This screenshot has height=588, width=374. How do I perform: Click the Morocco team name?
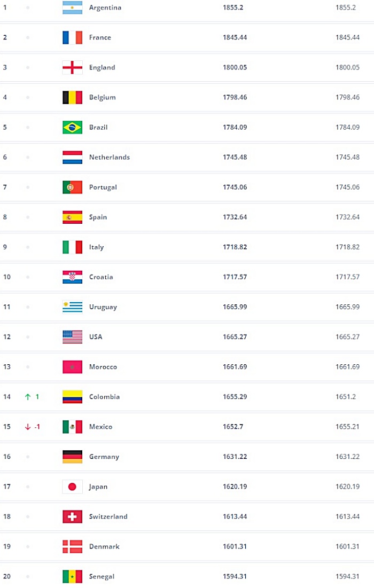(103, 367)
